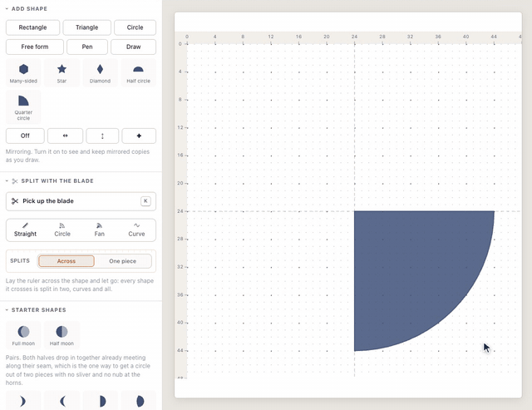Turn mirroring Off
The width and height of the screenshot is (532, 410).
[x=25, y=136]
